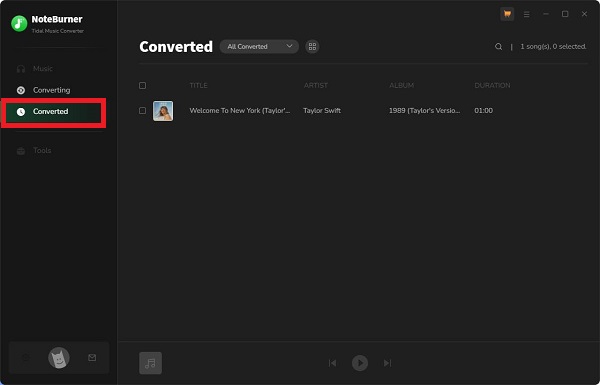The width and height of the screenshot is (600, 385).
Task: Open the user avatar profile
Action: click(59, 358)
